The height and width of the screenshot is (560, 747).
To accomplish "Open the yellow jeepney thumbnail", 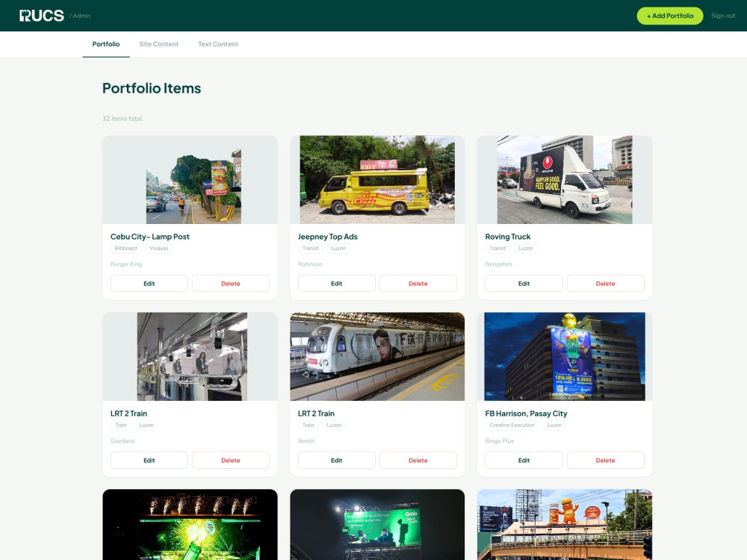I will coord(377,179).
